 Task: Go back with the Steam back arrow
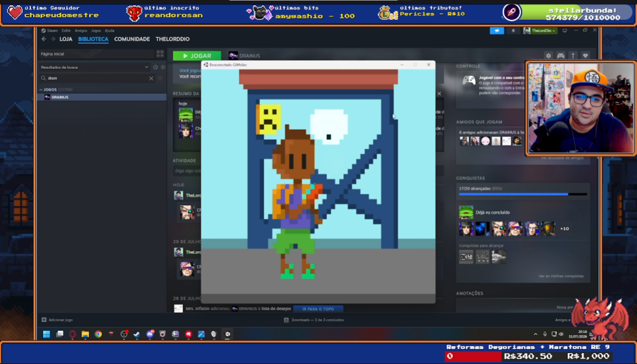click(x=44, y=39)
